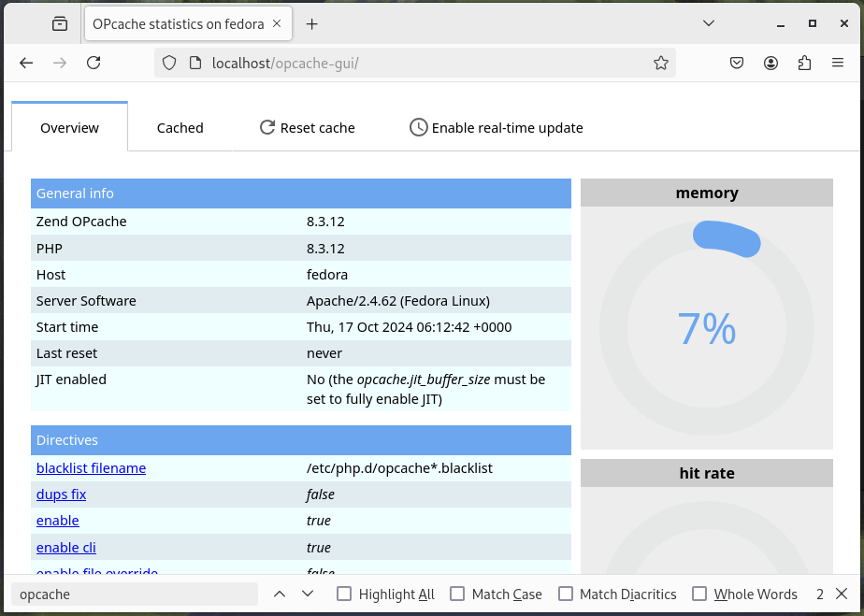864x616 pixels.
Task: Click the browser reload page icon
Action: pyautogui.click(x=94, y=63)
